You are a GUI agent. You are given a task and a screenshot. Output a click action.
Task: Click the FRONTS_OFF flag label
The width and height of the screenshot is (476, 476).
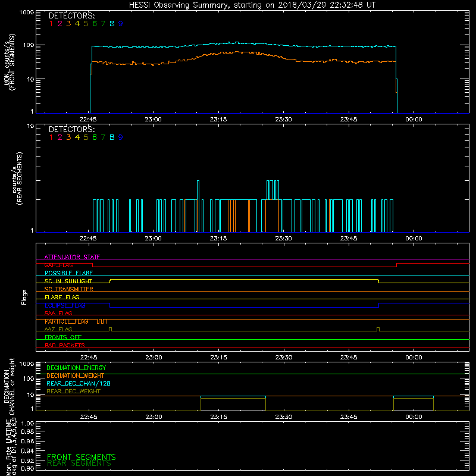pyautogui.click(x=63, y=337)
